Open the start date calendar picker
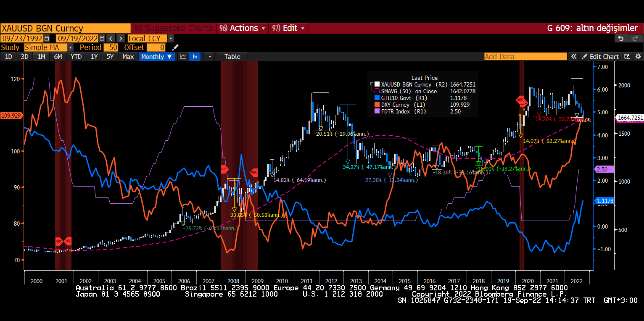This screenshot has height=321, width=644. (47, 38)
